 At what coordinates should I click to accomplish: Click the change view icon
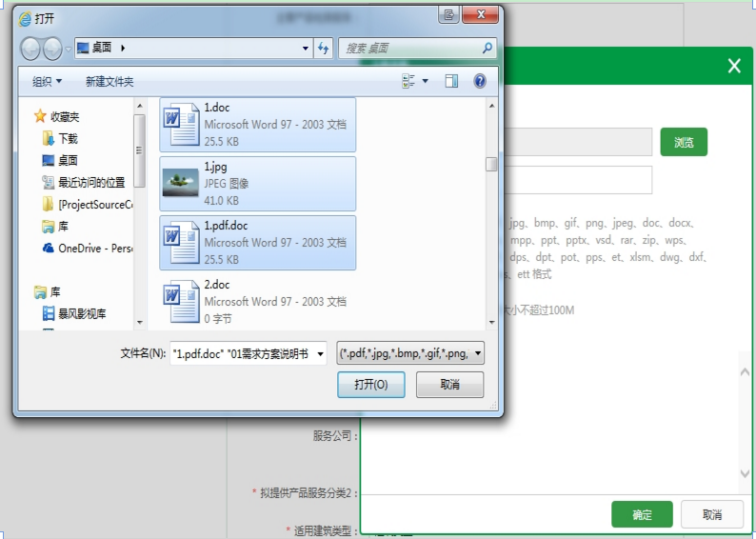pos(408,81)
